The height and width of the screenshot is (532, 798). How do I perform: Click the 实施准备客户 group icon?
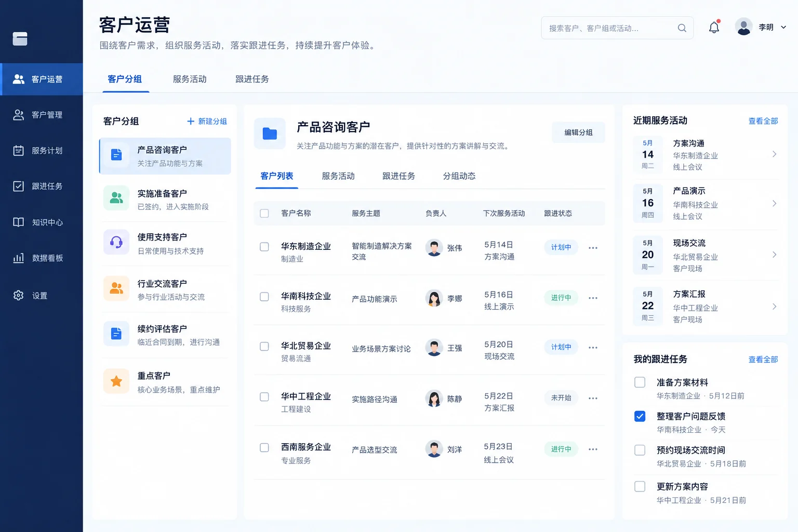point(116,198)
